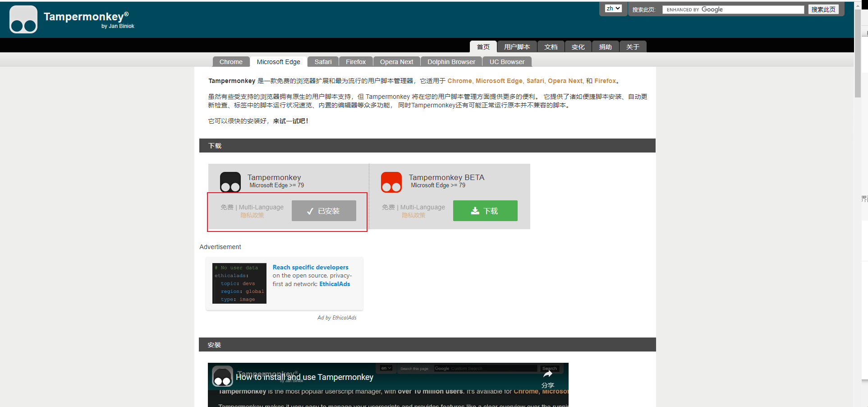Select the Microsoft Edge browser tab
868x407 pixels.
[279, 62]
